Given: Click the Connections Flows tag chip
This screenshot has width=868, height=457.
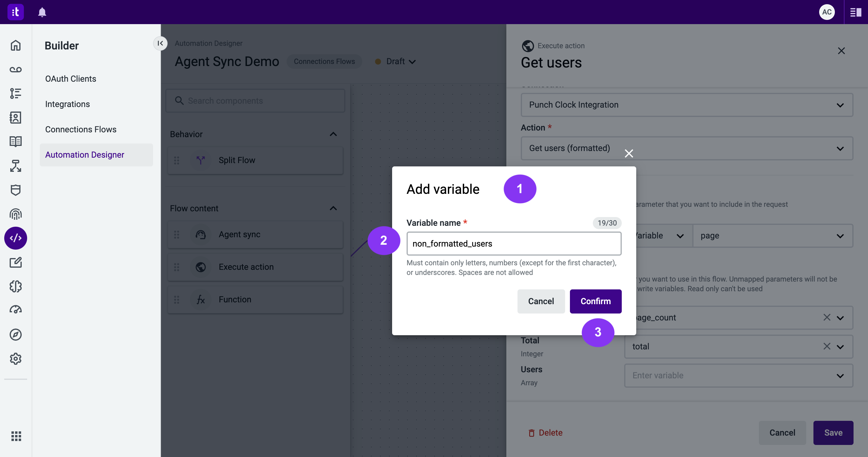Looking at the screenshot, I should [324, 61].
